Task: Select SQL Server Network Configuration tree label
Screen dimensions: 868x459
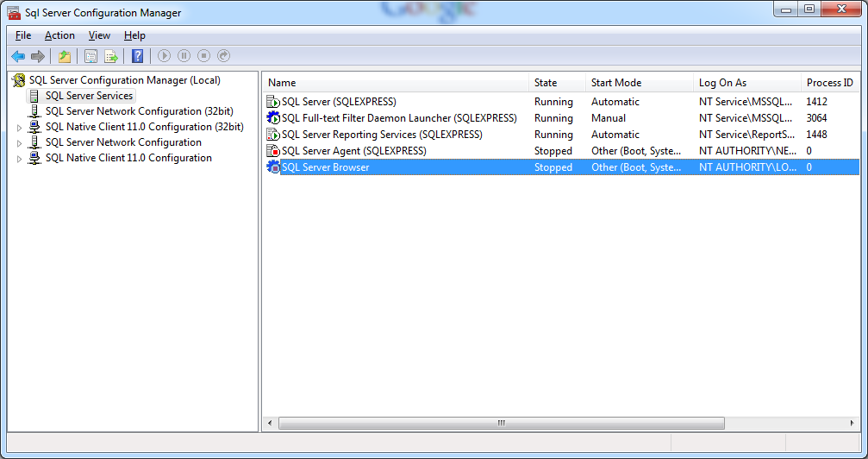Action: pyautogui.click(x=123, y=142)
